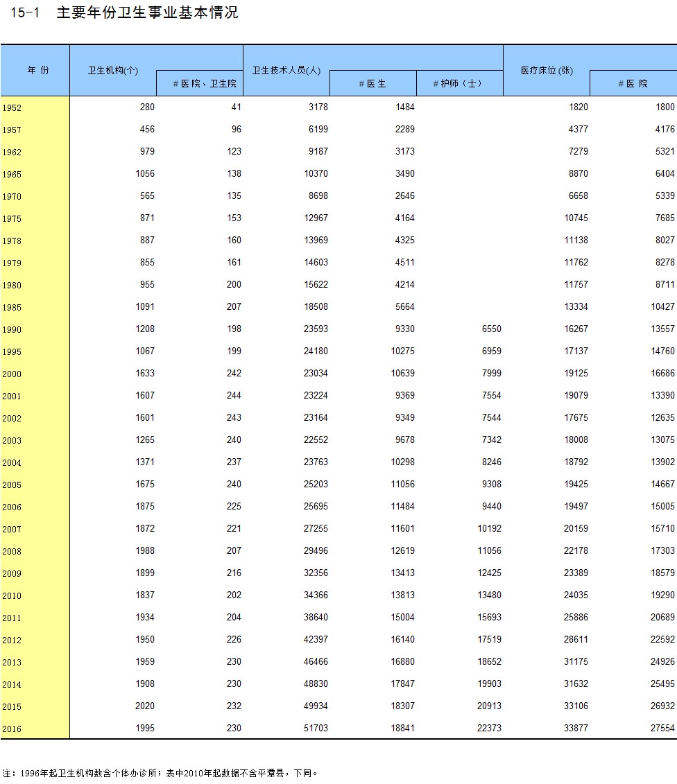The image size is (677, 784).
Task: Click value 8027 in the 1978 row
Action: click(x=665, y=240)
